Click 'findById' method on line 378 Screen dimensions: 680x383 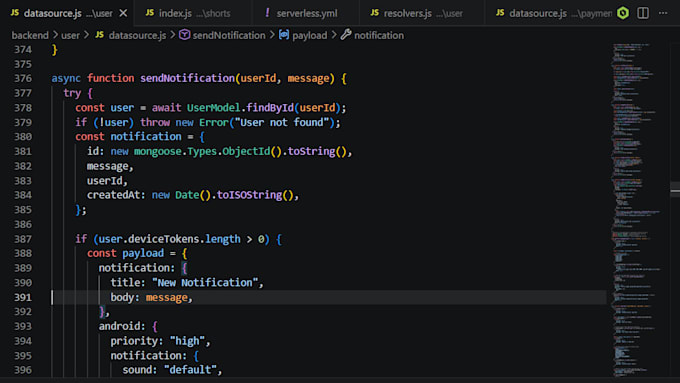tap(270, 108)
